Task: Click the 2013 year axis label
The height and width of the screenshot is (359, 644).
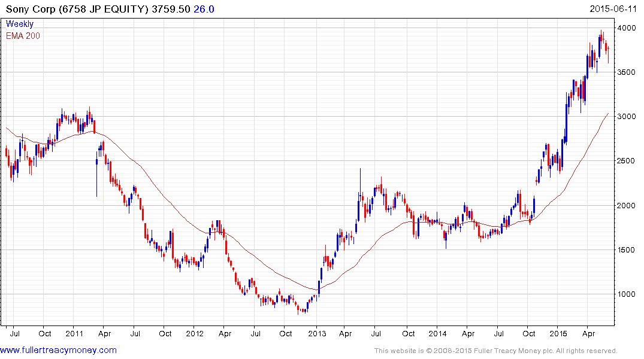Action: [x=317, y=333]
